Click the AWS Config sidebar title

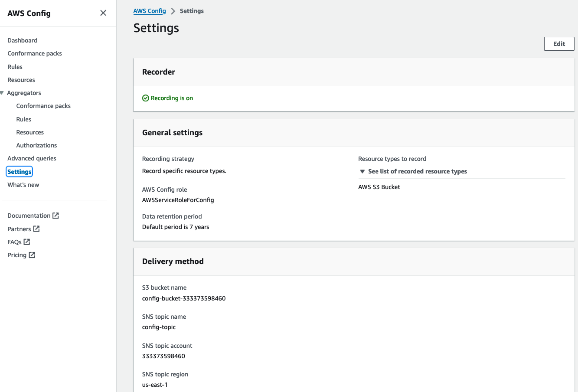(29, 13)
